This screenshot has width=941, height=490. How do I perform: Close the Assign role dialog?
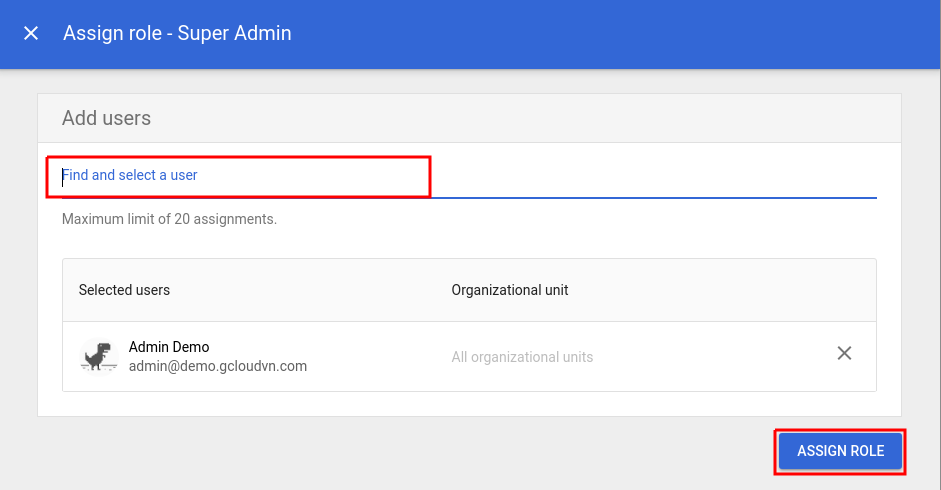pos(31,33)
